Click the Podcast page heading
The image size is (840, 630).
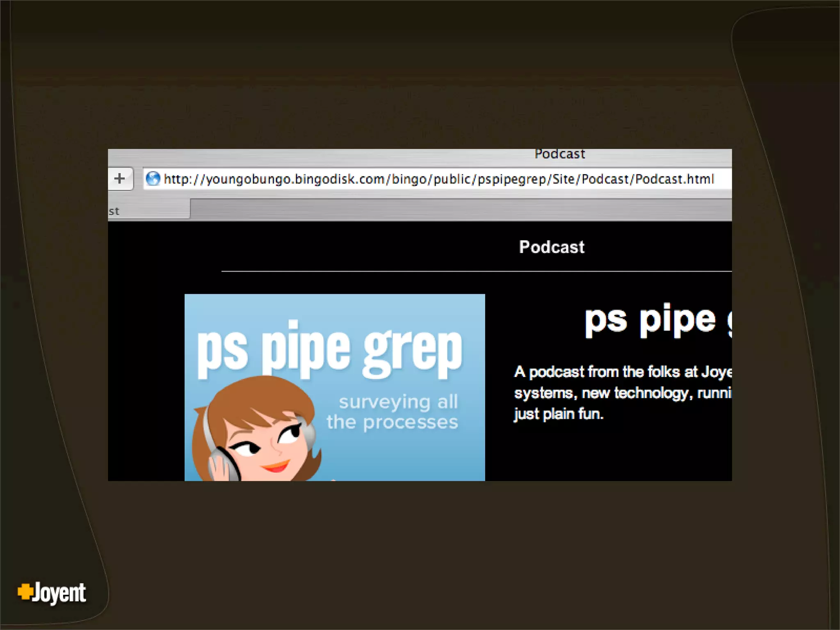(x=552, y=247)
